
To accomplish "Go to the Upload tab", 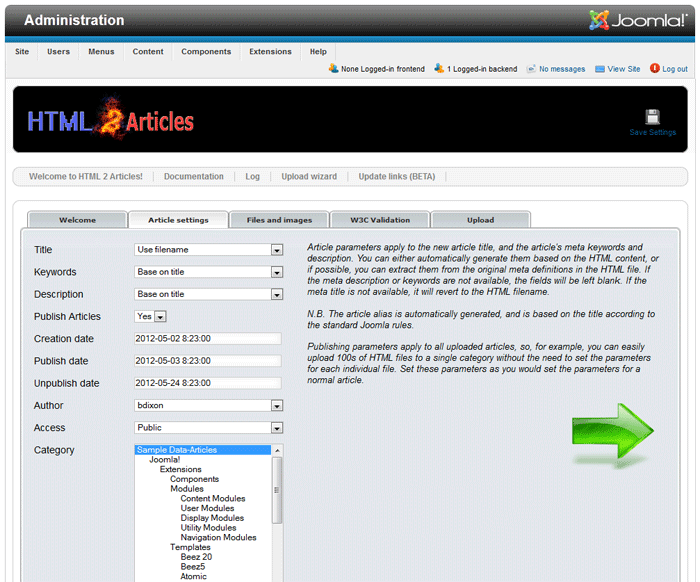I will 480,220.
